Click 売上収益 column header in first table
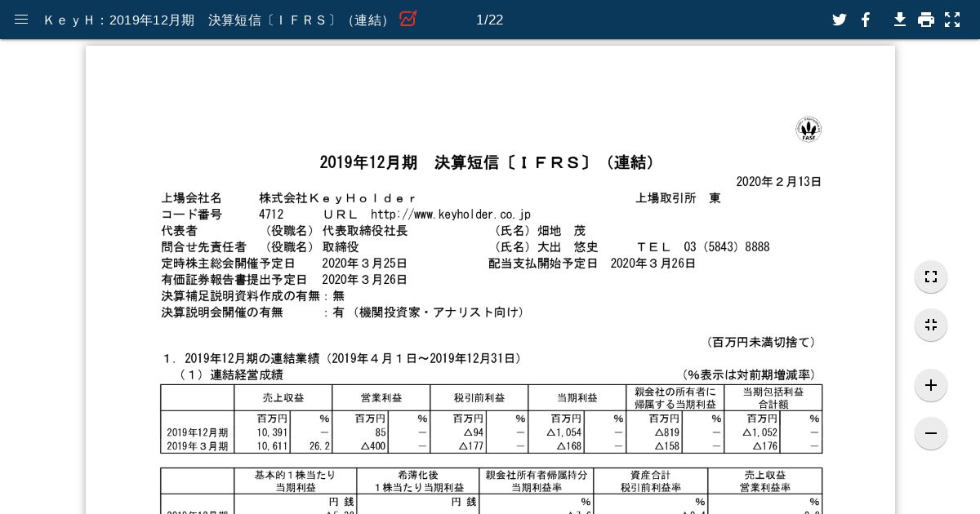The width and height of the screenshot is (980, 514). click(283, 397)
